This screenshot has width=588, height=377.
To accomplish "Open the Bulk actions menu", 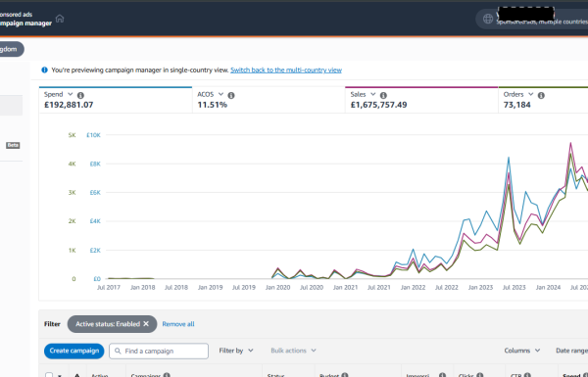I will (294, 351).
